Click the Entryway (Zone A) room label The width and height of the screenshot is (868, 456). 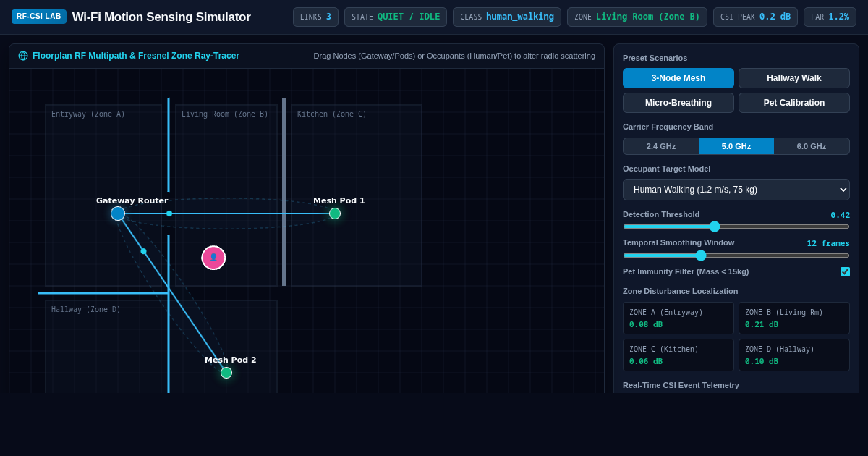(88, 114)
